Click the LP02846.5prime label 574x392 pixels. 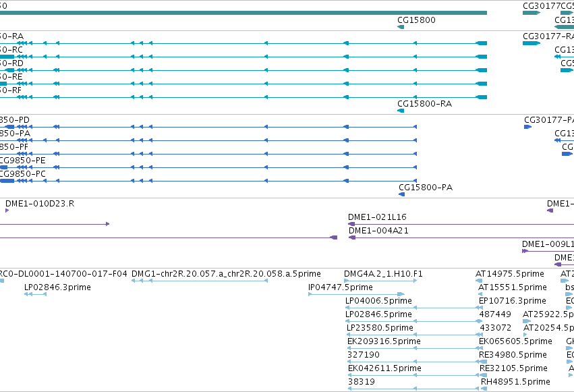point(378,314)
